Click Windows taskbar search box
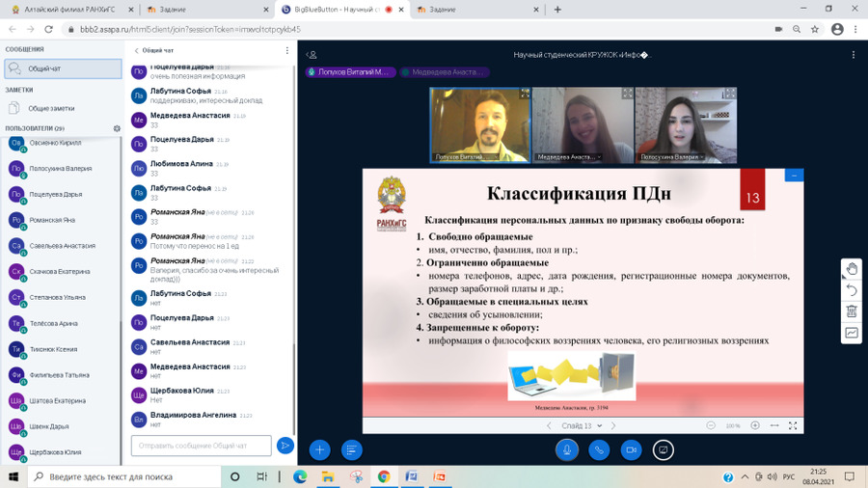Viewport: 868px width, 488px height. click(124, 476)
